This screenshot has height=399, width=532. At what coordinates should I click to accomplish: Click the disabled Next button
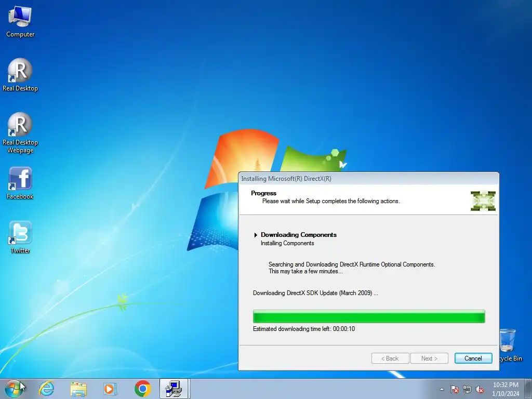pyautogui.click(x=429, y=358)
